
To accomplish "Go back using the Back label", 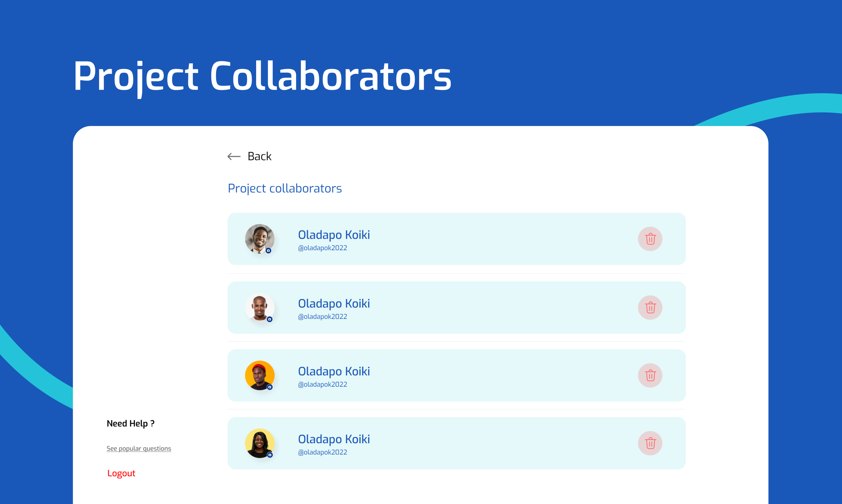I will [x=259, y=156].
